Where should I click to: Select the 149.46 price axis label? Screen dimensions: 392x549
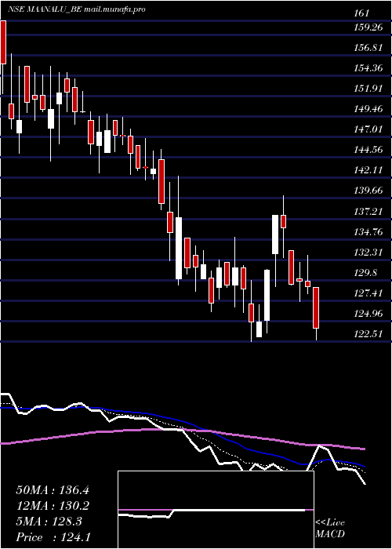[368, 109]
